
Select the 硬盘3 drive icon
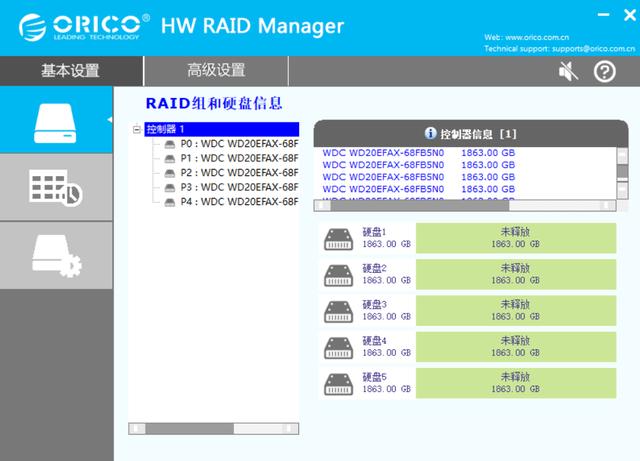338,312
